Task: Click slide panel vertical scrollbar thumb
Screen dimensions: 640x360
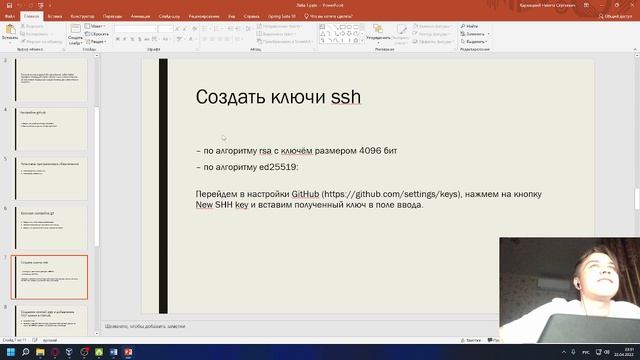Action: [97, 177]
